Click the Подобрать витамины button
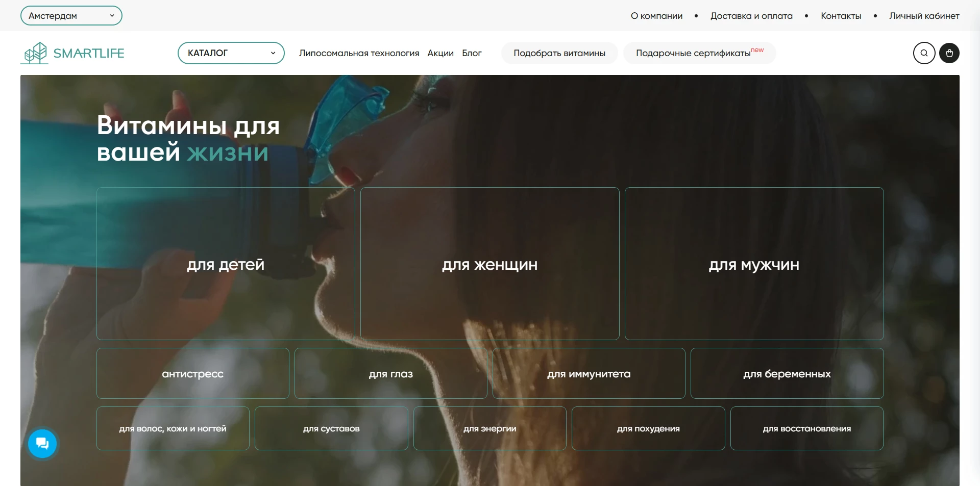The width and height of the screenshot is (980, 486). click(x=559, y=53)
